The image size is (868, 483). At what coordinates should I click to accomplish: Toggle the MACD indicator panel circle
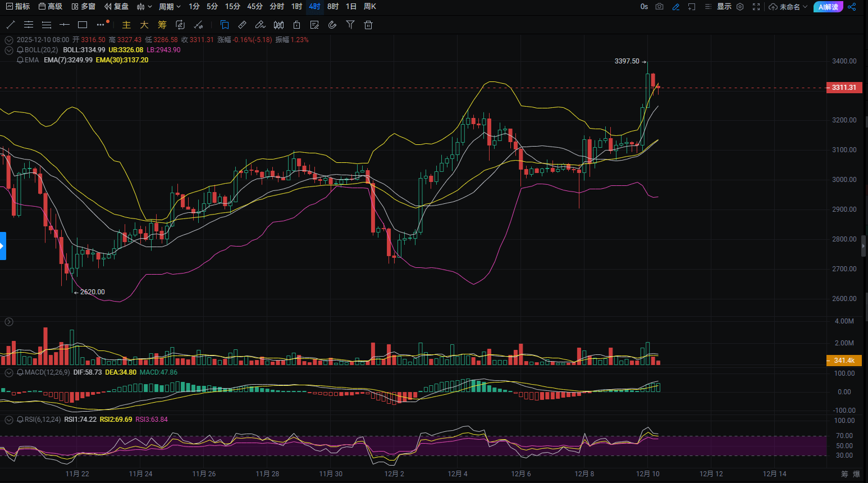tap(9, 372)
